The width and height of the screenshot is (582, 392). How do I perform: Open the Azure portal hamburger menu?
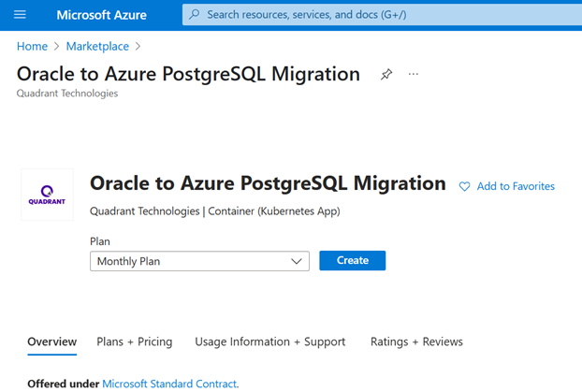pyautogui.click(x=20, y=15)
